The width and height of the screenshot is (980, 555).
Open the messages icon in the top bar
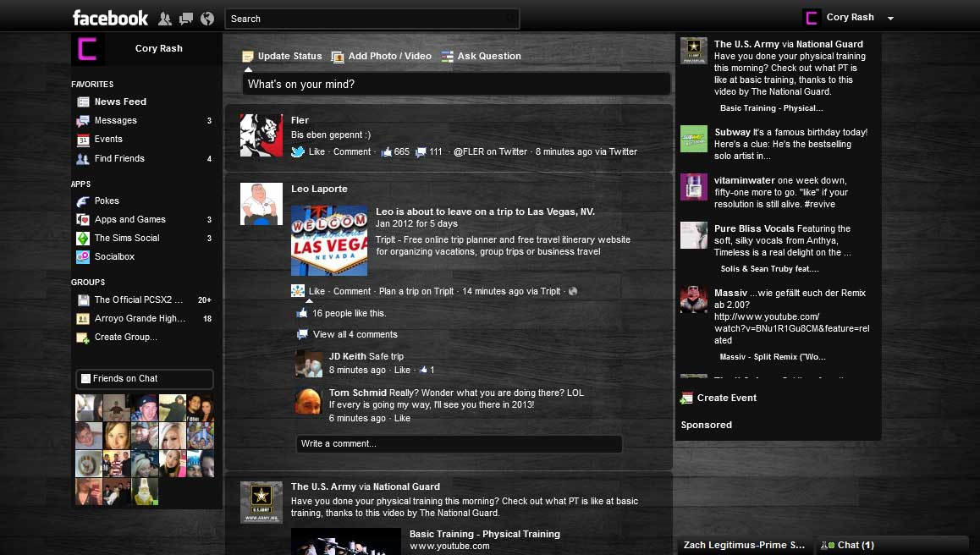186,17
